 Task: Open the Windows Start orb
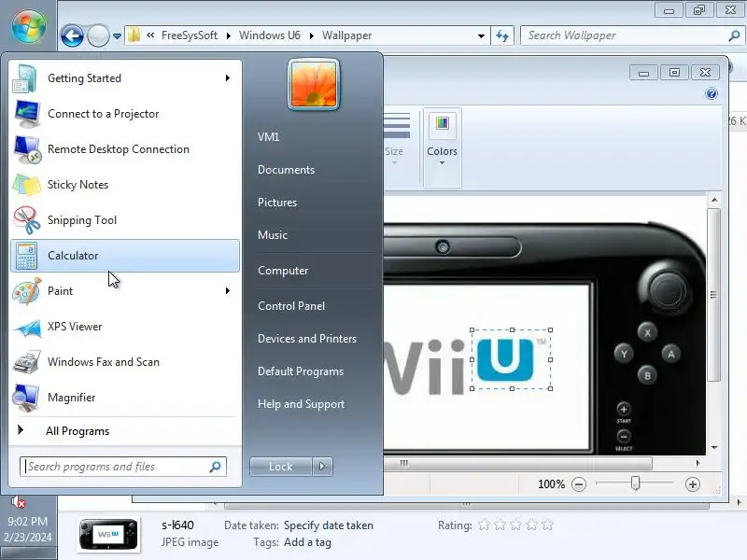(x=29, y=26)
